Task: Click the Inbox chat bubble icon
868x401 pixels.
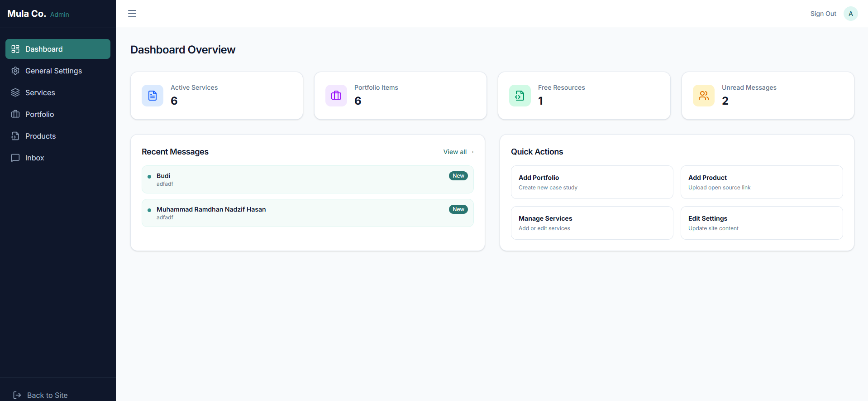Action: 15,158
